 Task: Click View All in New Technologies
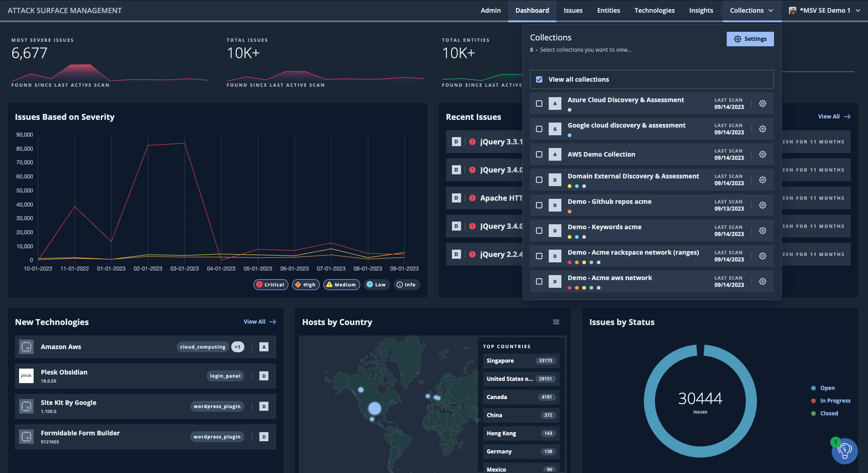(x=260, y=322)
